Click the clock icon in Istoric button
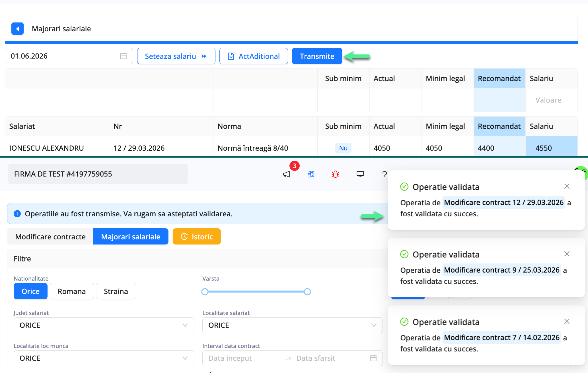This screenshot has width=588, height=373. 184,237
